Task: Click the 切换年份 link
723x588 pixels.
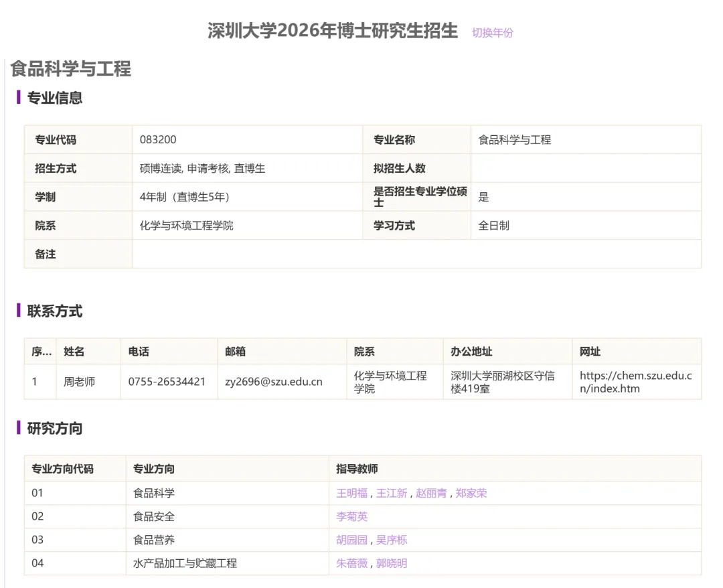Action: coord(492,33)
